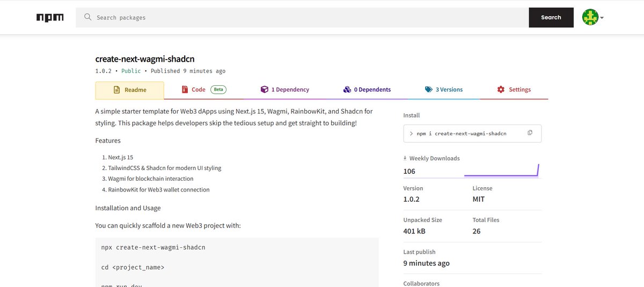Click the Next.js 15 list item
The height and width of the screenshot is (287, 644).
click(121, 157)
